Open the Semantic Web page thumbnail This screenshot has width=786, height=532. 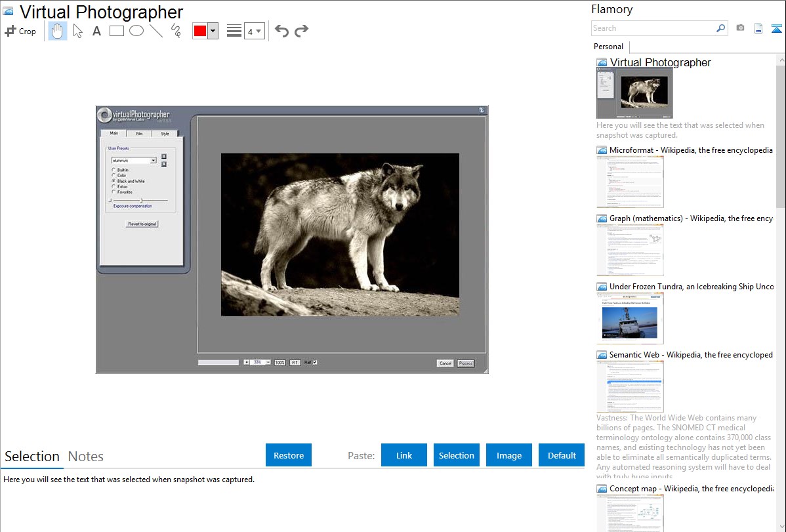pyautogui.click(x=630, y=386)
